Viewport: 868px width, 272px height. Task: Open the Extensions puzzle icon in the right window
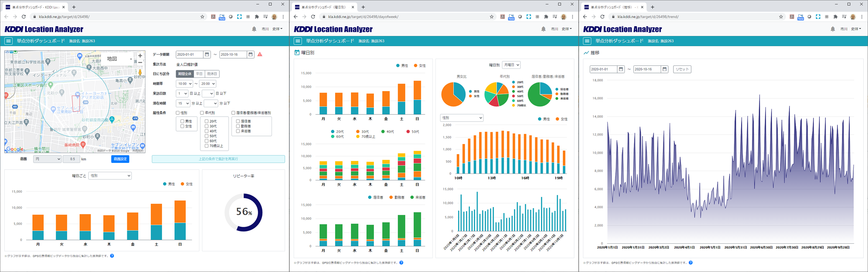836,17
